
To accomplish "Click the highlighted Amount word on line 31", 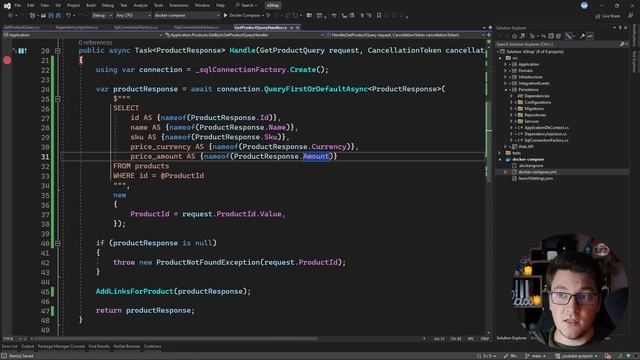I will tap(316, 156).
